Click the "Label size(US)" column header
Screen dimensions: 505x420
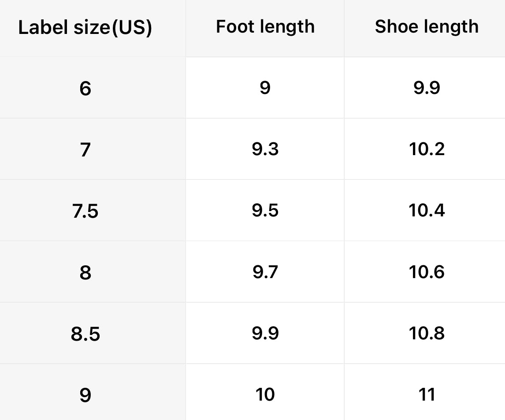tap(85, 27)
